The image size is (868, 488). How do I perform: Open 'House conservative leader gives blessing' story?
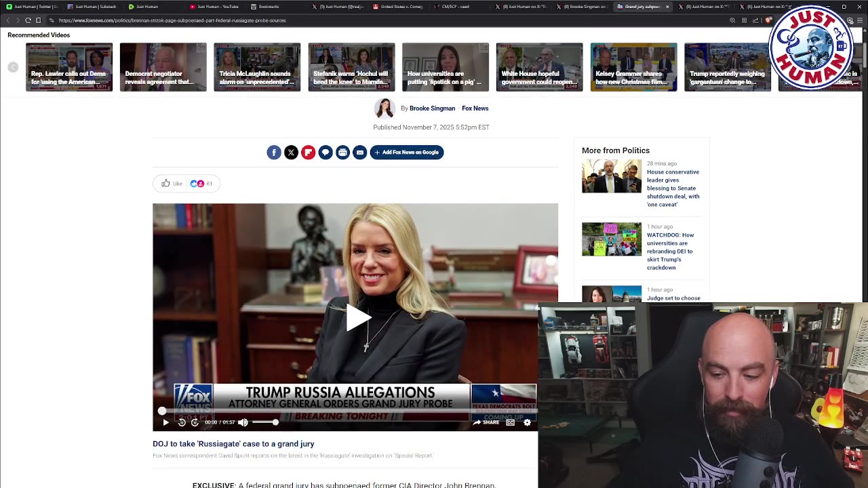pyautogui.click(x=673, y=188)
